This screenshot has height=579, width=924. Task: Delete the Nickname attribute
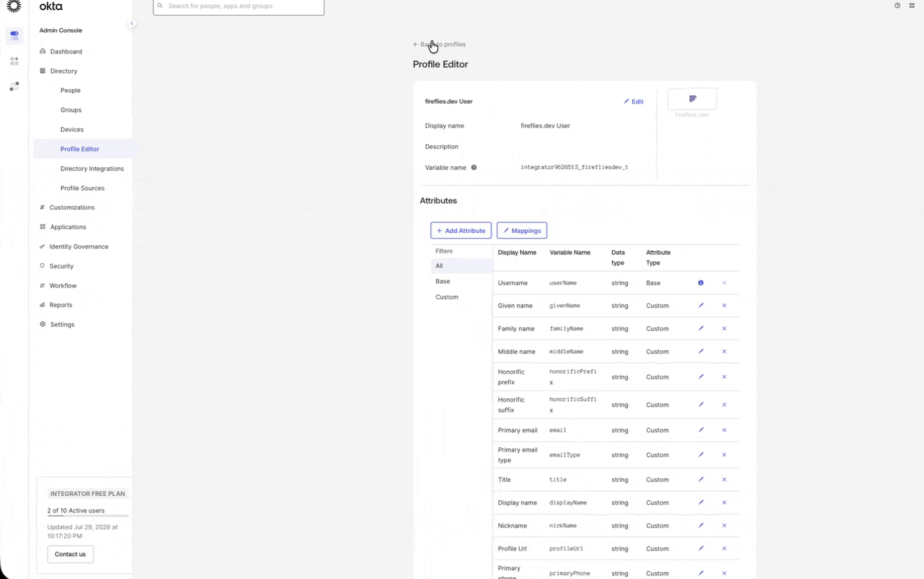(x=724, y=526)
